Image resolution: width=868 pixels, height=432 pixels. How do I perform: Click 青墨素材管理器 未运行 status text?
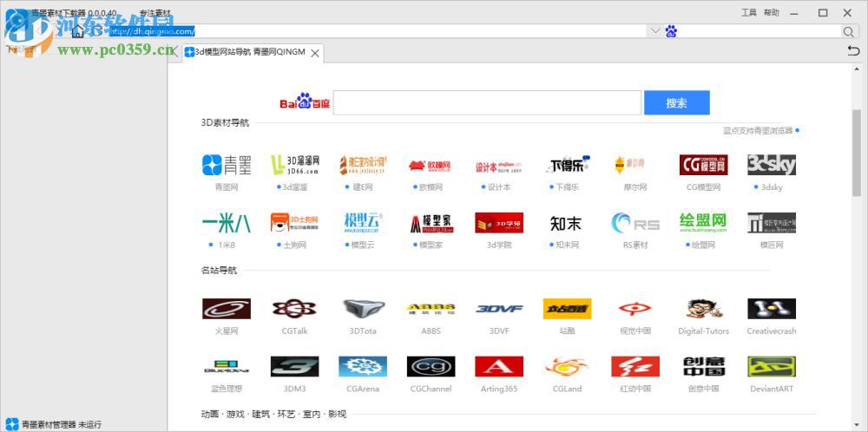61,425
